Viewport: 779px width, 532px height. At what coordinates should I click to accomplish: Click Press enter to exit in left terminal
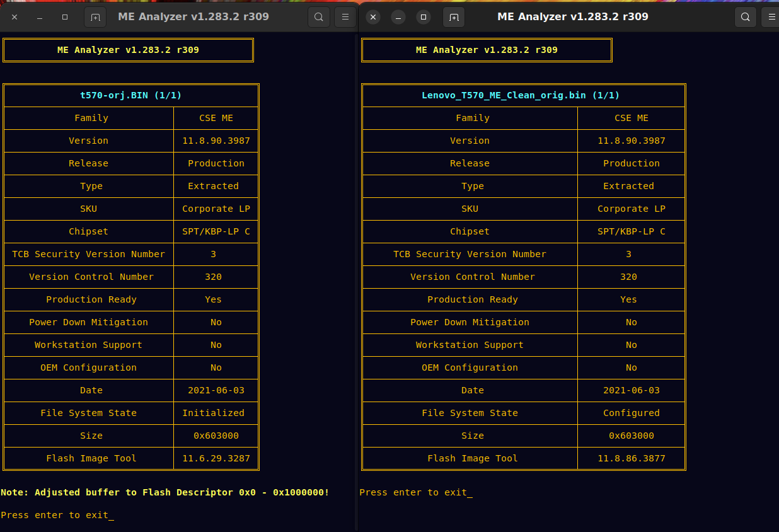(55, 515)
